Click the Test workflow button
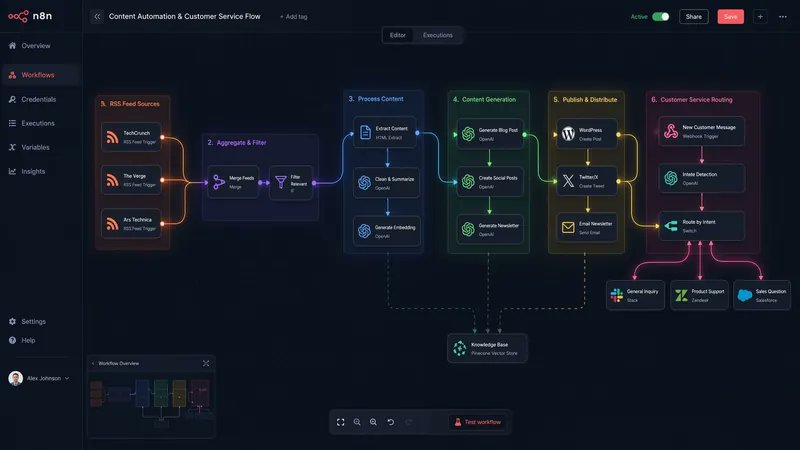 point(478,422)
